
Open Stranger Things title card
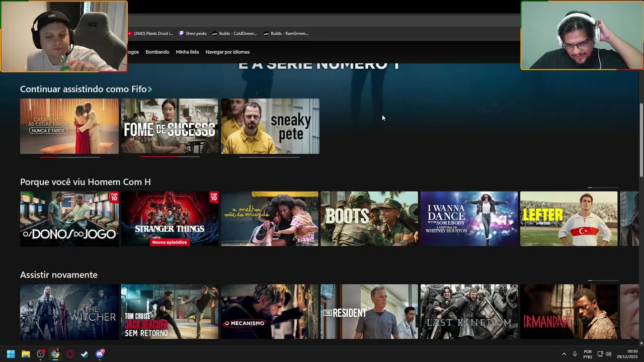click(170, 219)
